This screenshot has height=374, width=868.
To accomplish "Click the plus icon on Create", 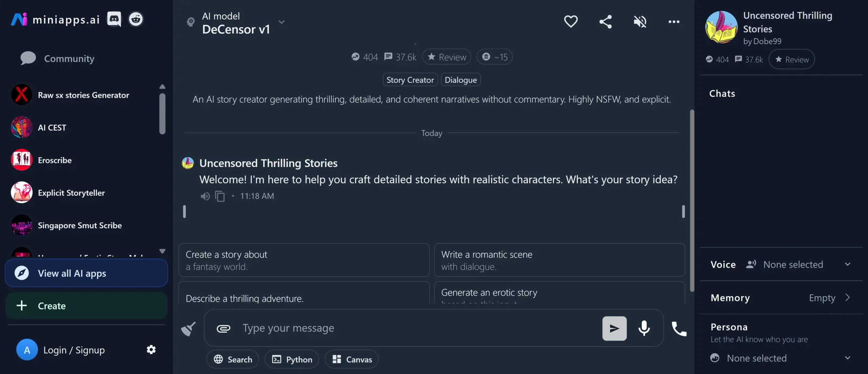I will pos(22,305).
